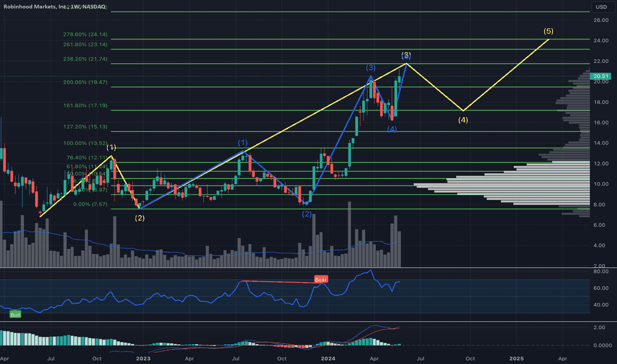
Task: Select the 0.00% (7.57) Fibonacci label
Action: coord(90,205)
